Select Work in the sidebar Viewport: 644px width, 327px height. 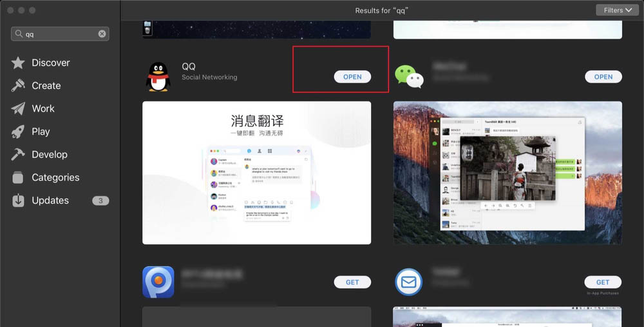point(43,108)
